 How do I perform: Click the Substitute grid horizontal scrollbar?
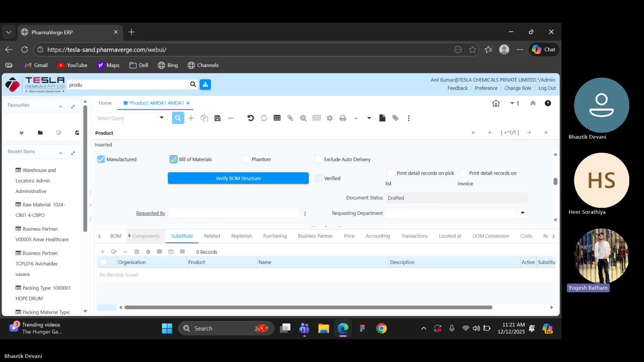coord(308,307)
